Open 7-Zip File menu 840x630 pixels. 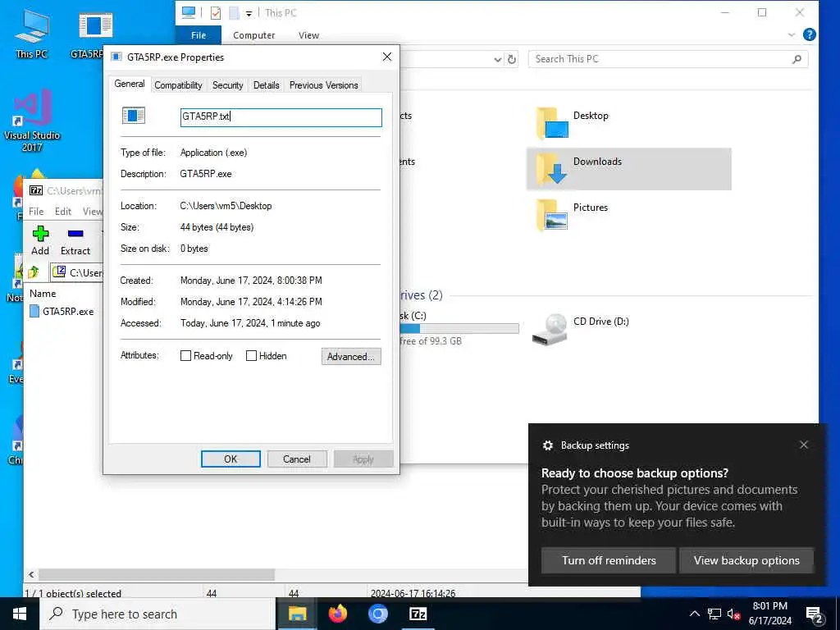click(x=36, y=211)
